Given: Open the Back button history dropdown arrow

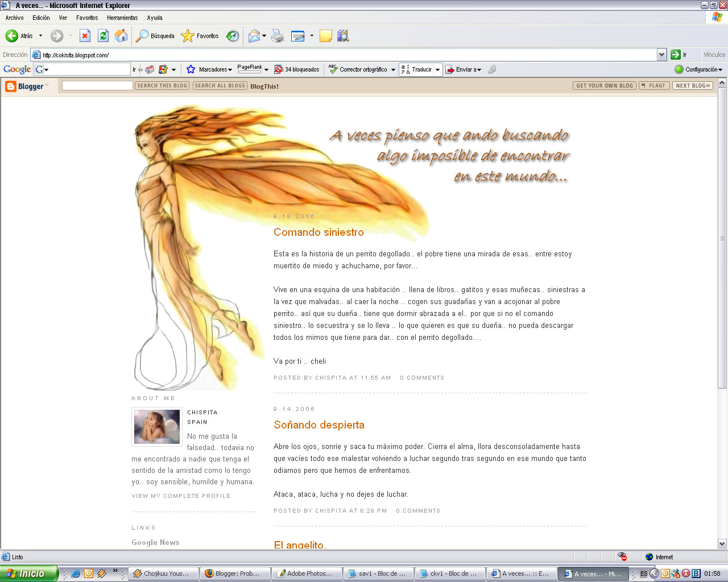Looking at the screenshot, I should [40, 36].
